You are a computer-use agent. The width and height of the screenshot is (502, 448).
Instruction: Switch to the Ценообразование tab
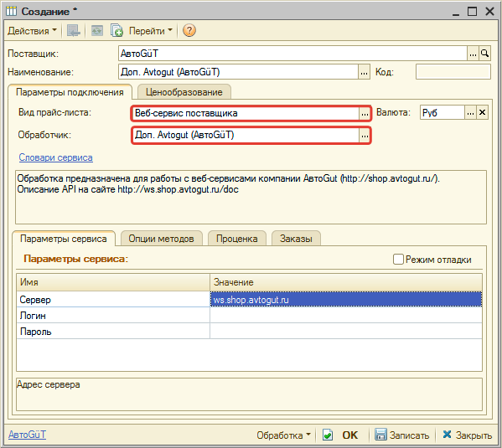click(x=184, y=92)
